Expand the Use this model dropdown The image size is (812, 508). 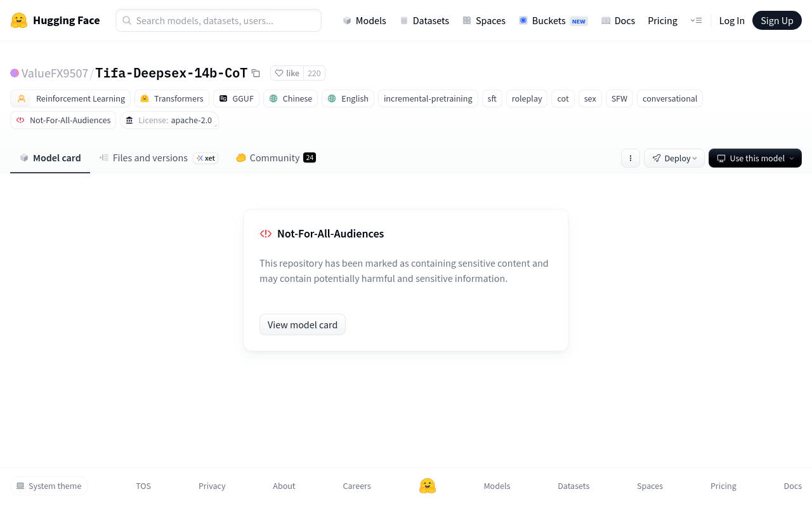pos(755,158)
